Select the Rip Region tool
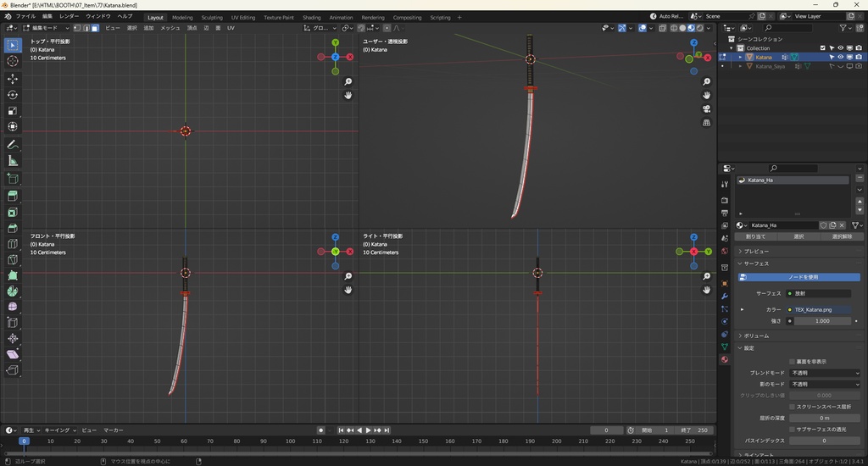Viewport: 868px width, 466px height. coord(13,370)
